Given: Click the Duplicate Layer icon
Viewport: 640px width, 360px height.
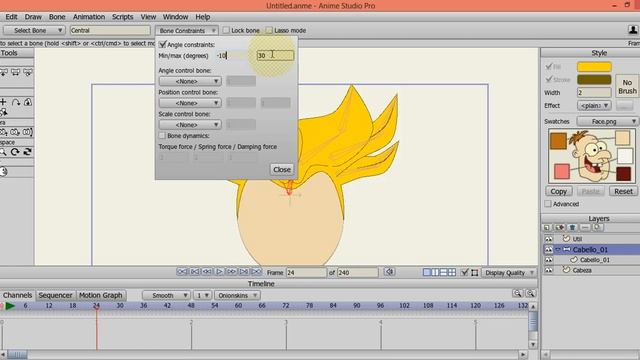Looking at the screenshot, I should coord(560,227).
